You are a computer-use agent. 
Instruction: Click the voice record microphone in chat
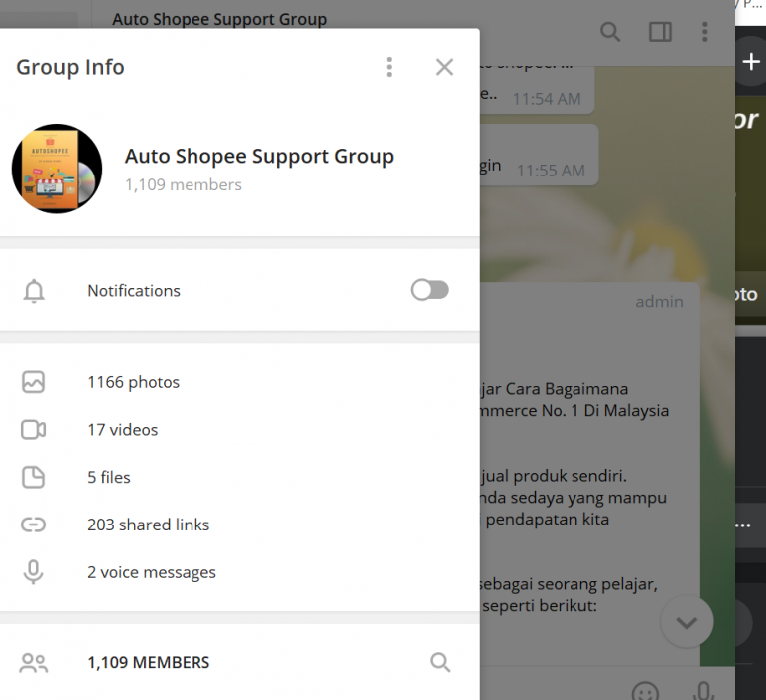point(703,691)
